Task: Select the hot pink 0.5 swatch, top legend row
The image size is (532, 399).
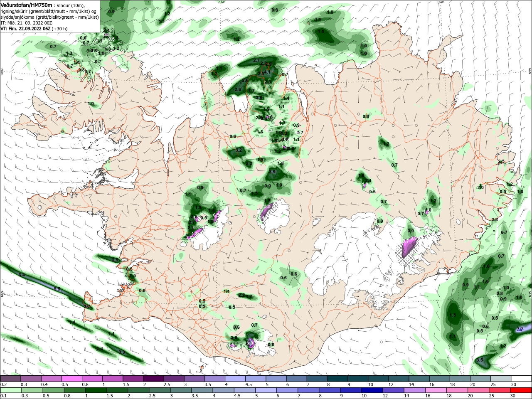Action: click(72, 379)
